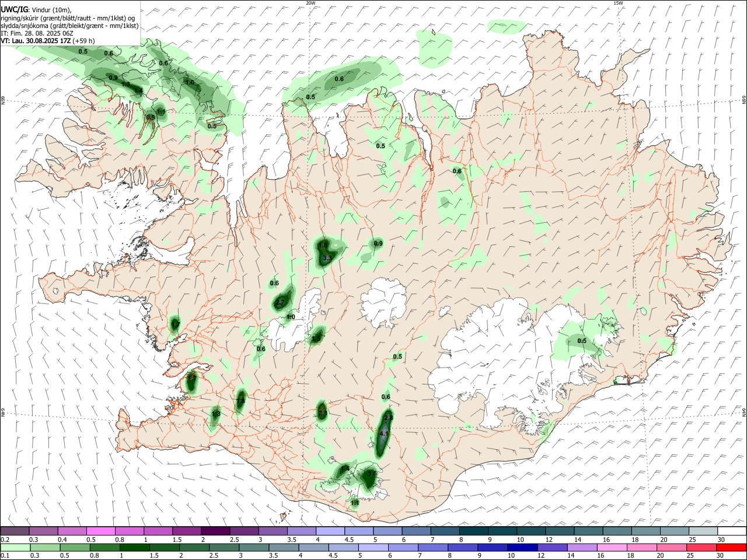Click the 1.4 label near the south coast
Screen dimensions: 747x560
[x=344, y=468]
